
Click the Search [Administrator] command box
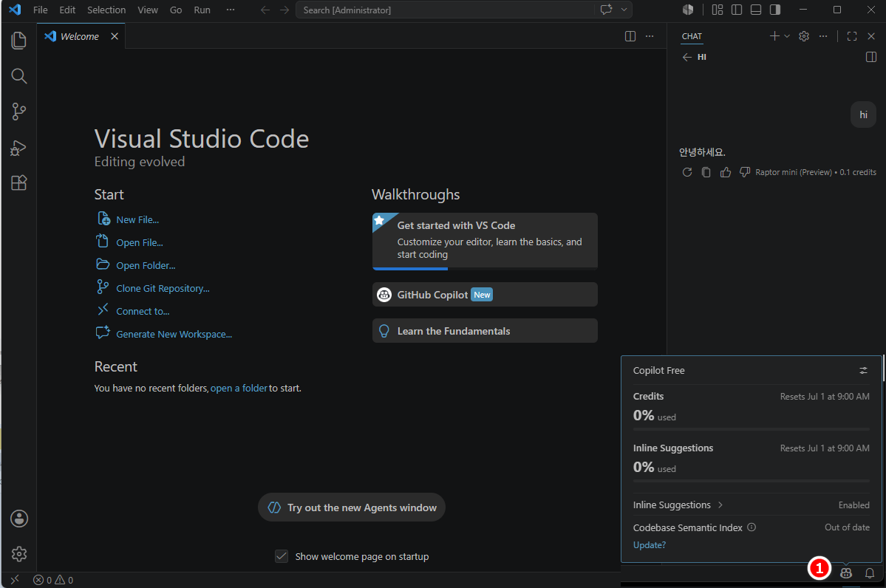tap(446, 10)
